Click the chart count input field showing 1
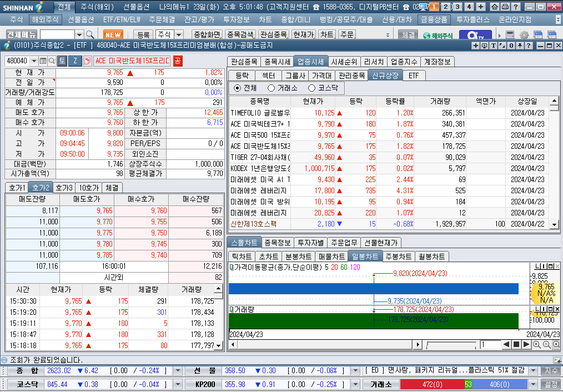 (x=490, y=345)
